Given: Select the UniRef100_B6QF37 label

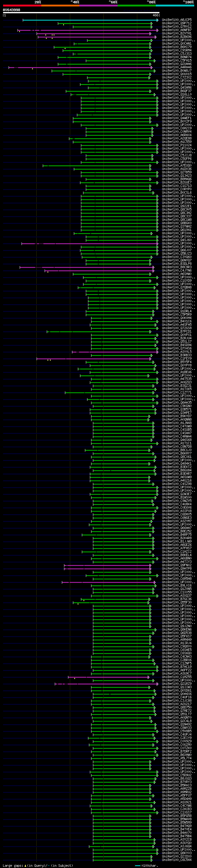Looking at the screenshot, I should pos(177,91).
